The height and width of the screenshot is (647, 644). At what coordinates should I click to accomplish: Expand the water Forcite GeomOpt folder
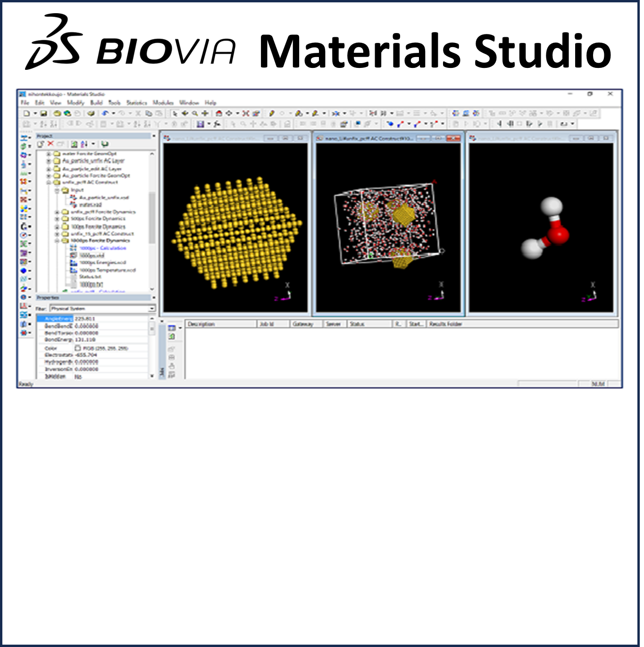(48, 154)
